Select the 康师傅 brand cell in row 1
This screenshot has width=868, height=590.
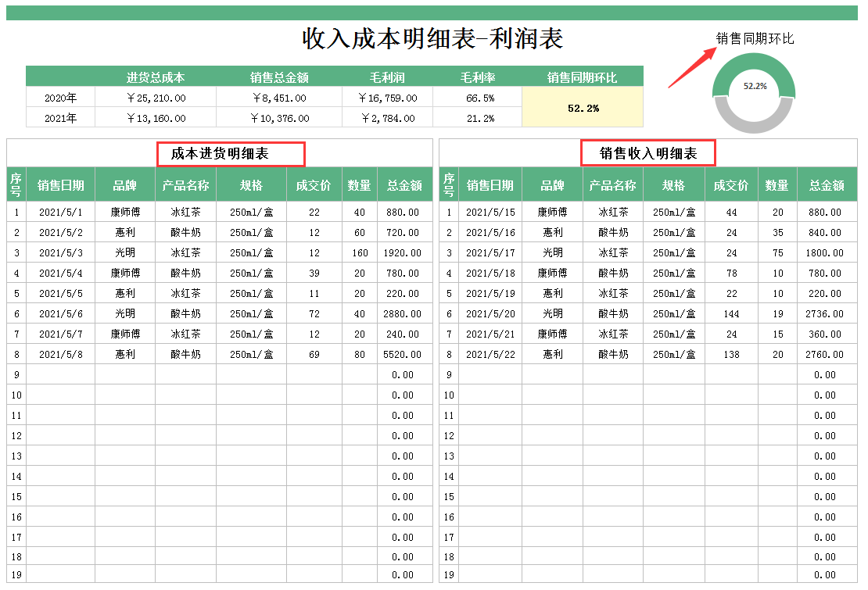[x=126, y=212]
